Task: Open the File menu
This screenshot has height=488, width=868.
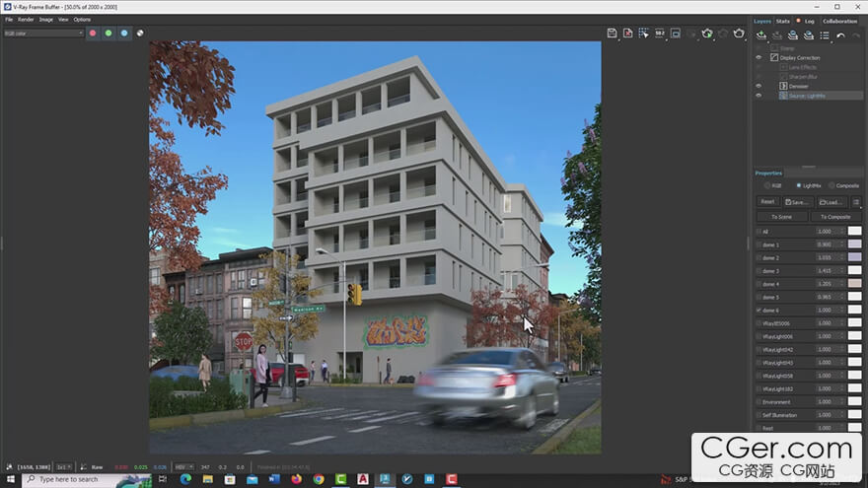Action: click(x=9, y=20)
